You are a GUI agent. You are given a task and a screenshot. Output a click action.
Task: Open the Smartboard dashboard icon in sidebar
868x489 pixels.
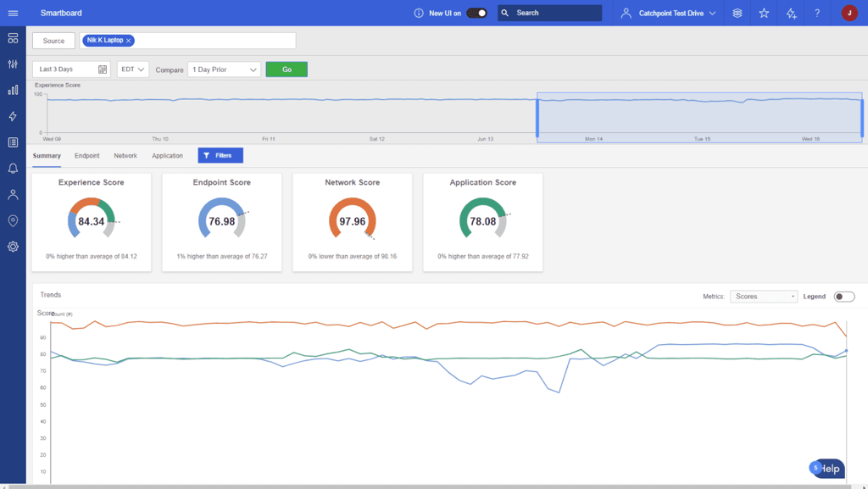click(11, 38)
